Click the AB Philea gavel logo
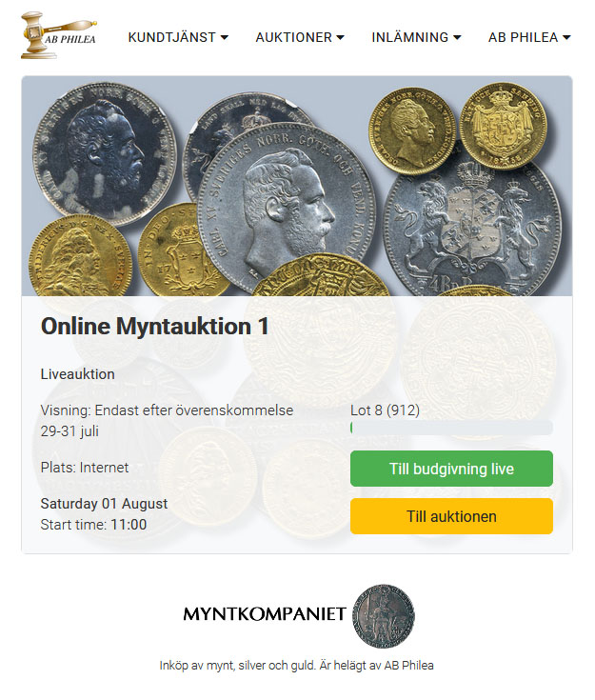Image resolution: width=595 pixels, height=700 pixels. (59, 35)
